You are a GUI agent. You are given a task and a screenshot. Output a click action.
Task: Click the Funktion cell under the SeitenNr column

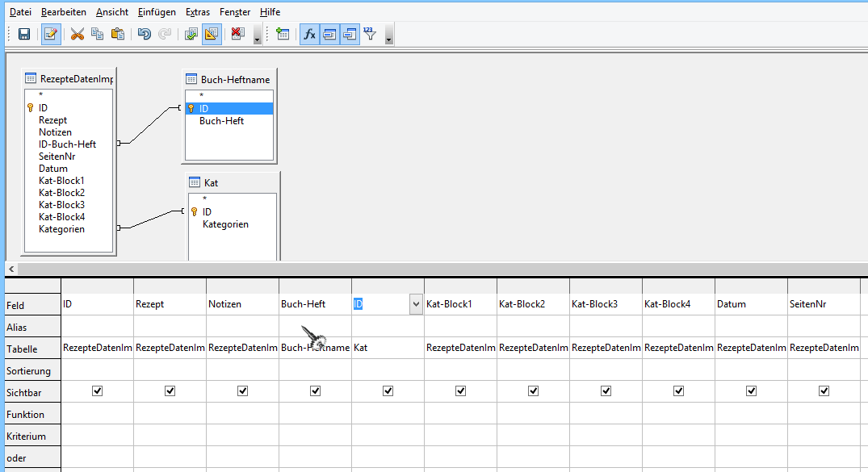(x=824, y=414)
